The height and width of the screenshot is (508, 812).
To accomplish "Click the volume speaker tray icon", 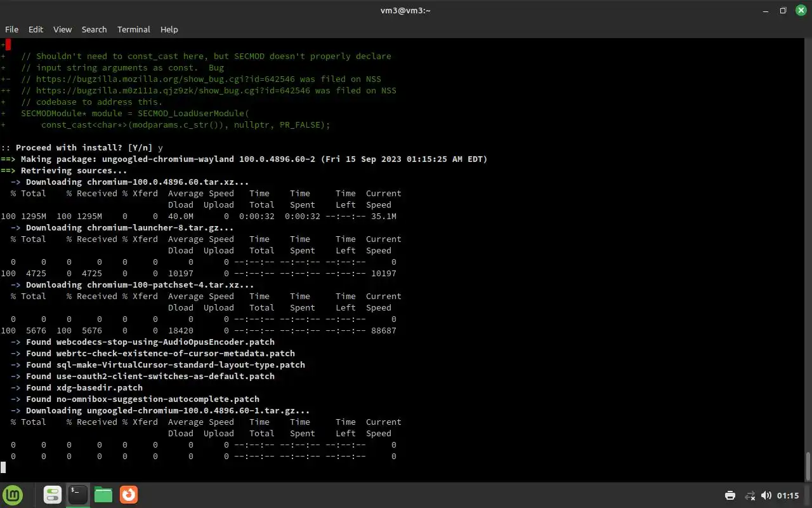I will (766, 495).
